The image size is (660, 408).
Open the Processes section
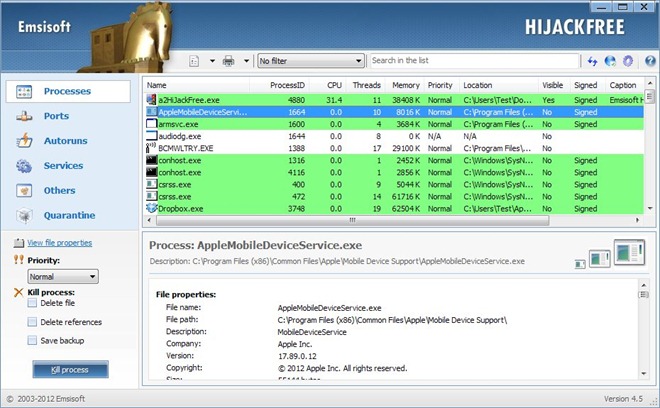(68, 91)
